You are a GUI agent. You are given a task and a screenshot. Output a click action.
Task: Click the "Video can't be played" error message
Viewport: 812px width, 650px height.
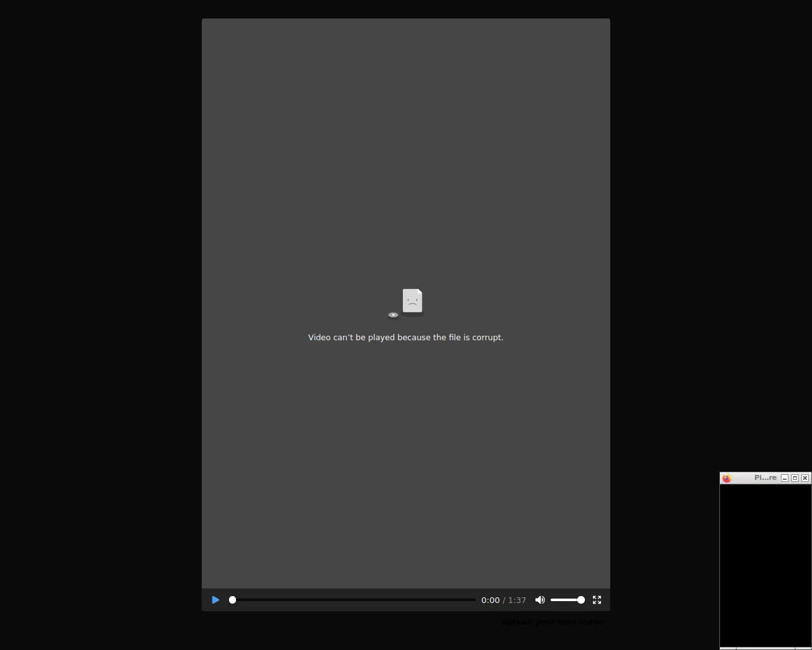coord(406,338)
